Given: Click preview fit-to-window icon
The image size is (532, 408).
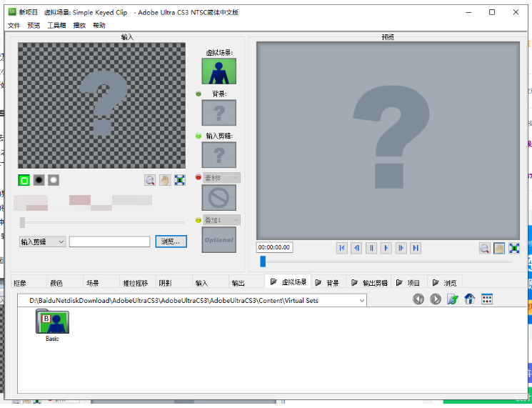Looking at the screenshot, I should (x=514, y=249).
